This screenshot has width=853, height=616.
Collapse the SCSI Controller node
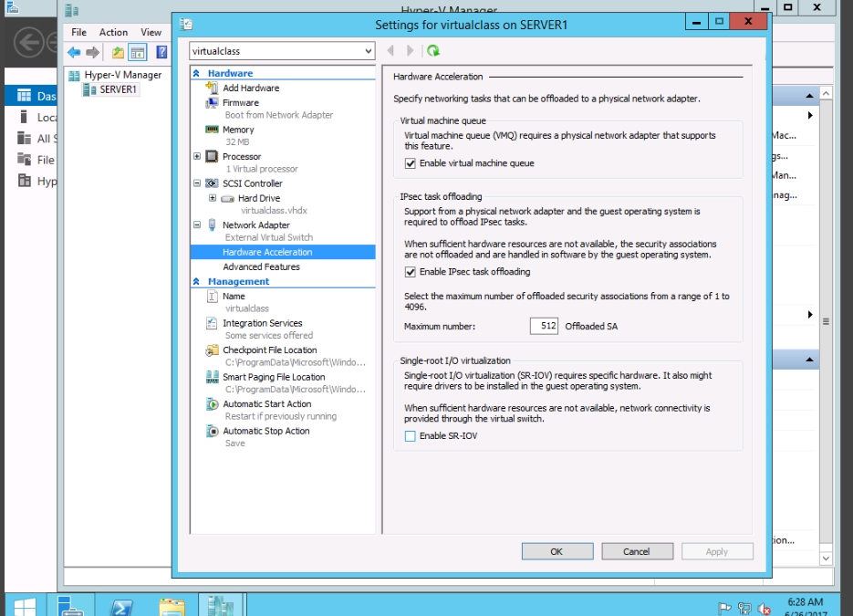coord(197,183)
